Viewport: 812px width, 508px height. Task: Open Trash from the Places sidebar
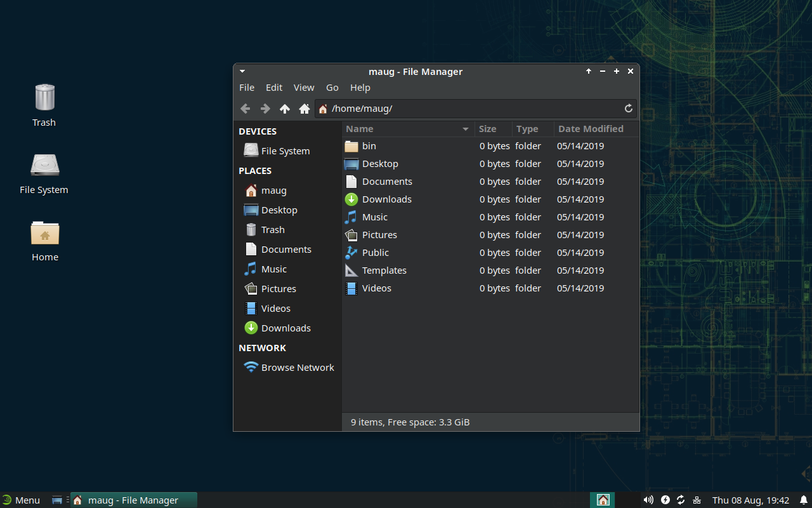273,230
